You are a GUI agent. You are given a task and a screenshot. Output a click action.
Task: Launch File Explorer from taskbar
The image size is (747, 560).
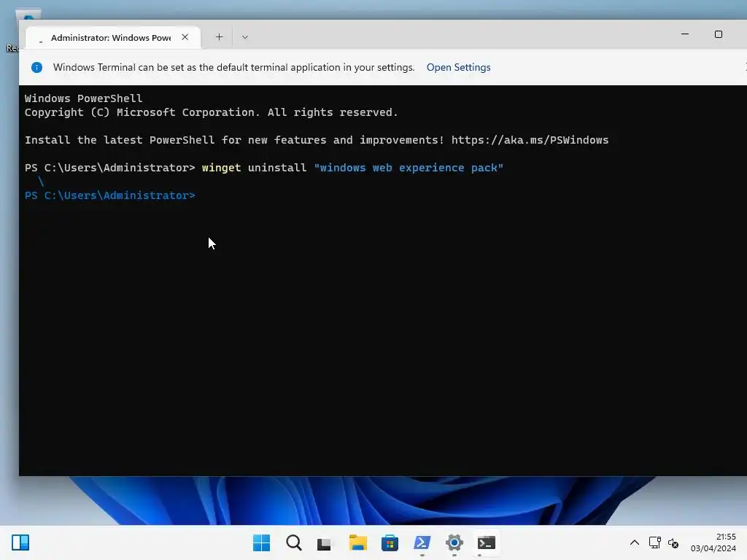357,542
